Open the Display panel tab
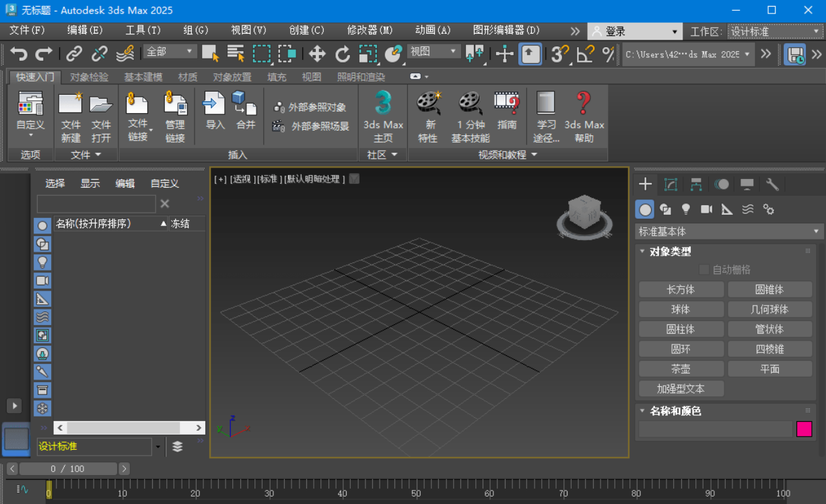The image size is (826, 504). 747,184
